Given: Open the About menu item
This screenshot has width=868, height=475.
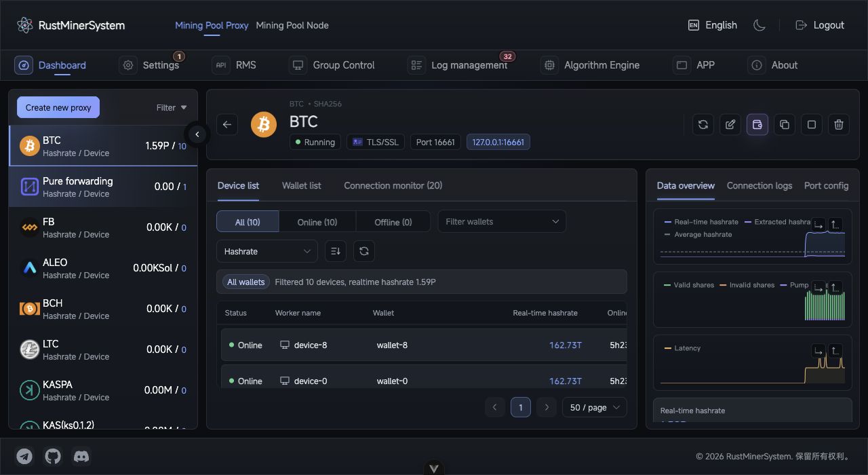Looking at the screenshot, I should coord(772,65).
